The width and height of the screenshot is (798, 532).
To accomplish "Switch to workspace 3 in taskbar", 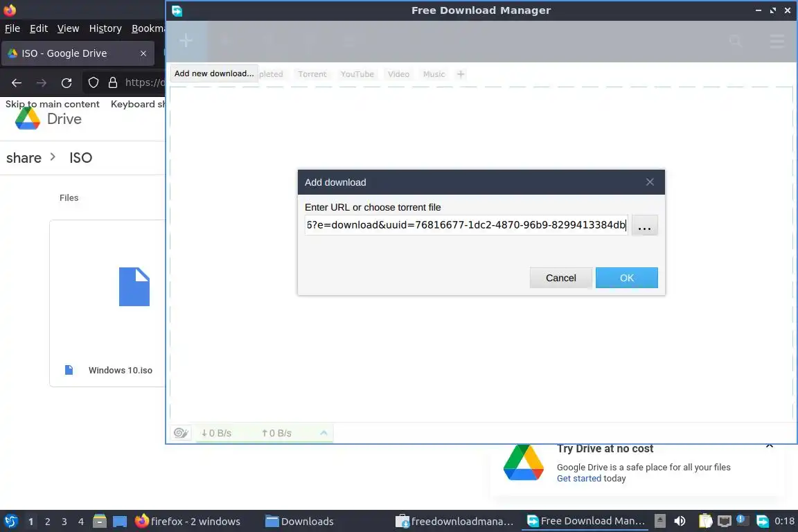I will pyautogui.click(x=64, y=522).
